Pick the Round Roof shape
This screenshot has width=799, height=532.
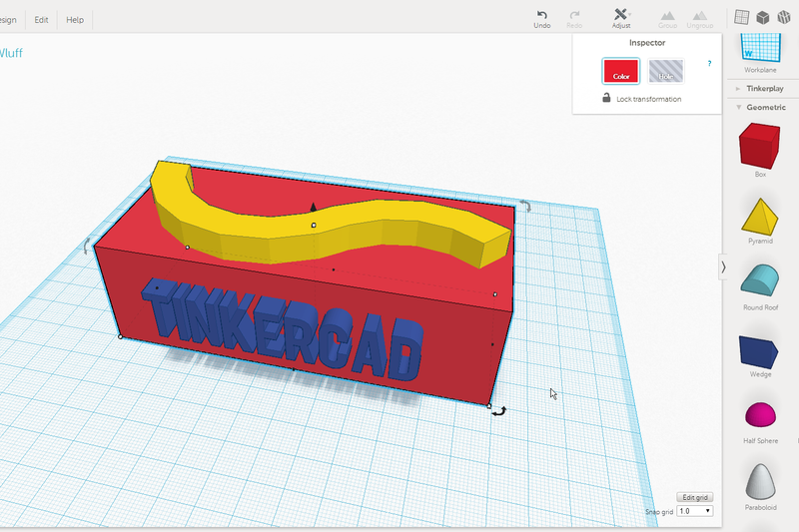[x=760, y=280]
